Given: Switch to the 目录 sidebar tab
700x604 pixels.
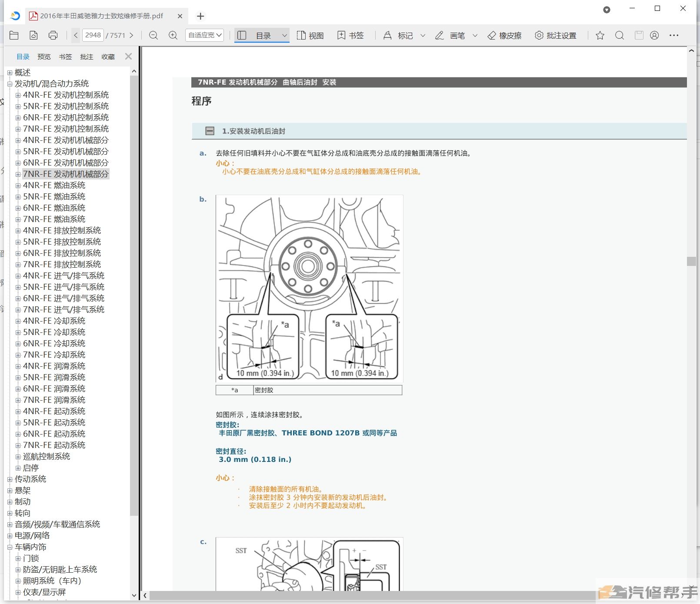Looking at the screenshot, I should (x=23, y=57).
